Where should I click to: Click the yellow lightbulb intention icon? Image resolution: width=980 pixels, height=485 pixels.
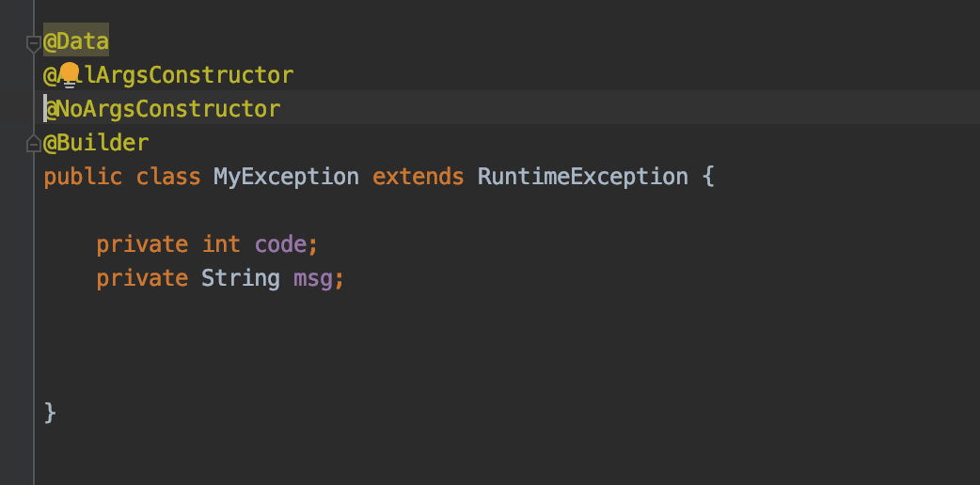tap(70, 73)
